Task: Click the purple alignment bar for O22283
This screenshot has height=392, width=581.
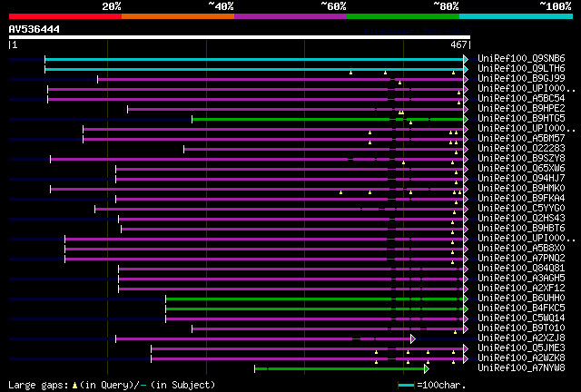Action: (x=324, y=150)
